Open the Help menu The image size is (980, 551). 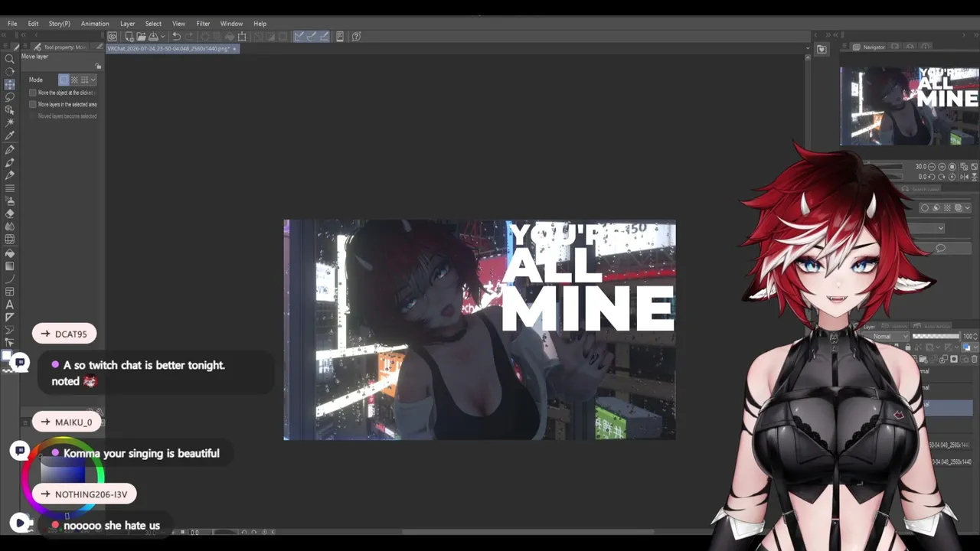260,24
